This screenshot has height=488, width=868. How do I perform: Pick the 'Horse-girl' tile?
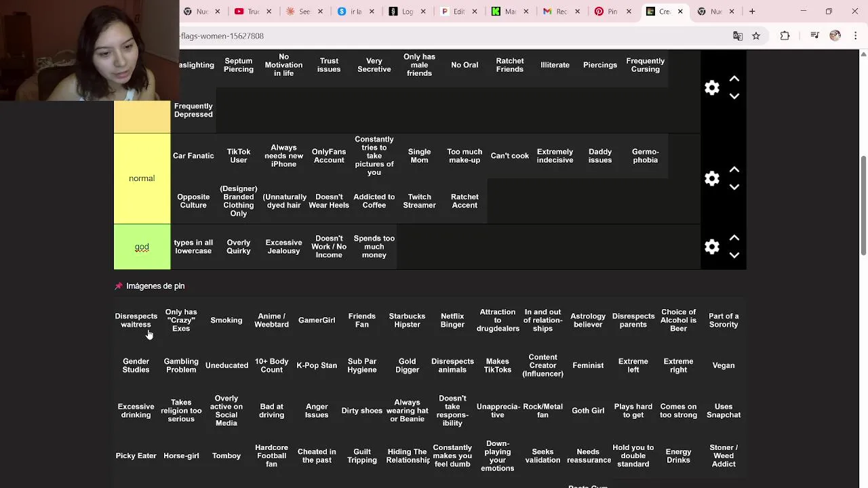[181, 456]
